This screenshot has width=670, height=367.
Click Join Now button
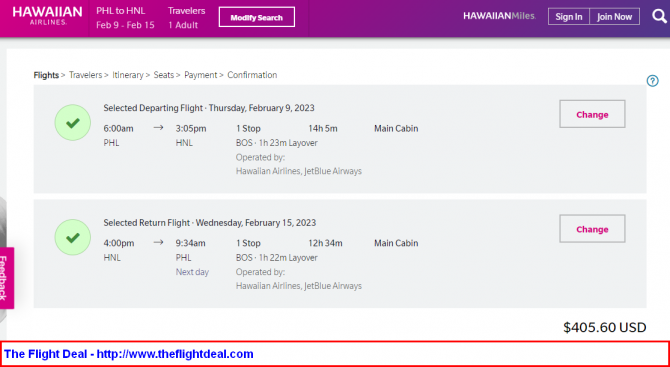click(x=614, y=17)
